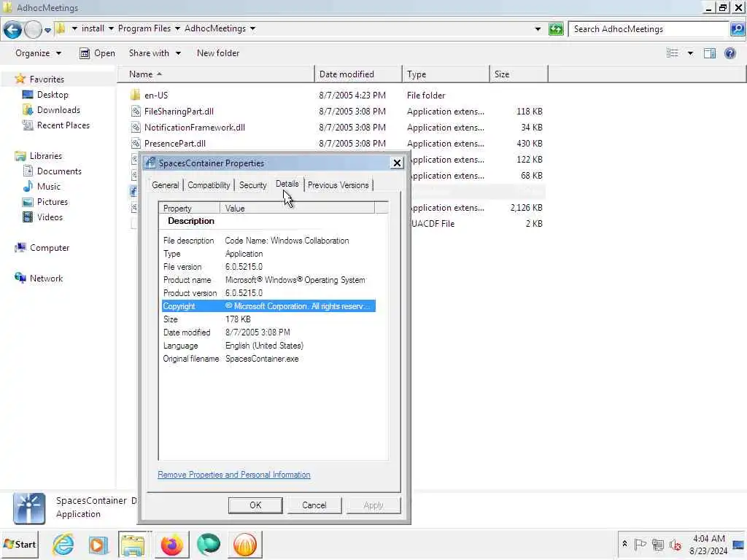Click the Help question mark icon
Image resolution: width=747 pixels, height=560 pixels.
[729, 53]
